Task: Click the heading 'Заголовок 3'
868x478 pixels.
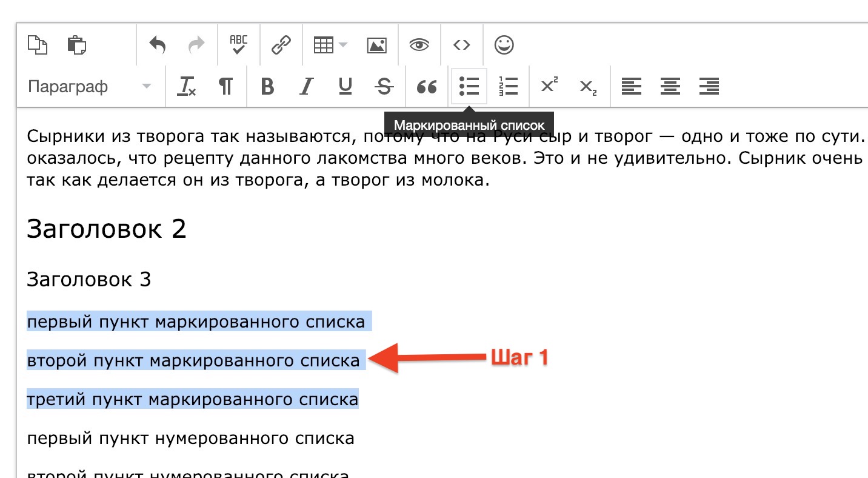Action: [89, 279]
